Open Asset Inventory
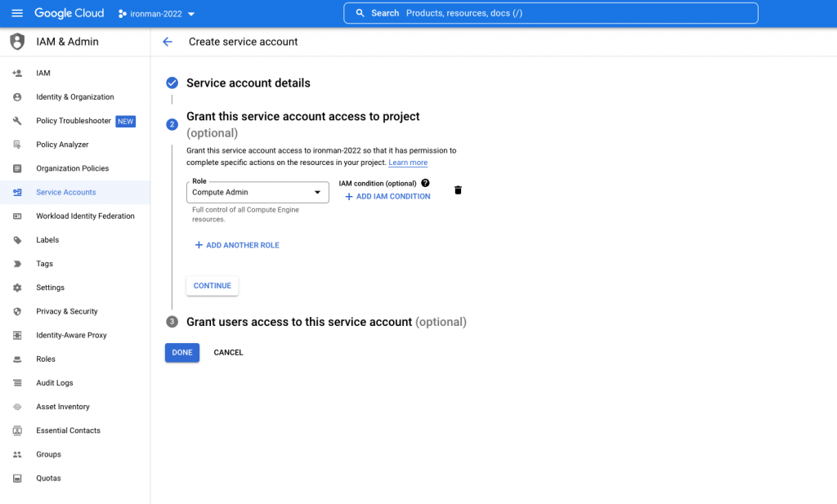 (x=62, y=407)
